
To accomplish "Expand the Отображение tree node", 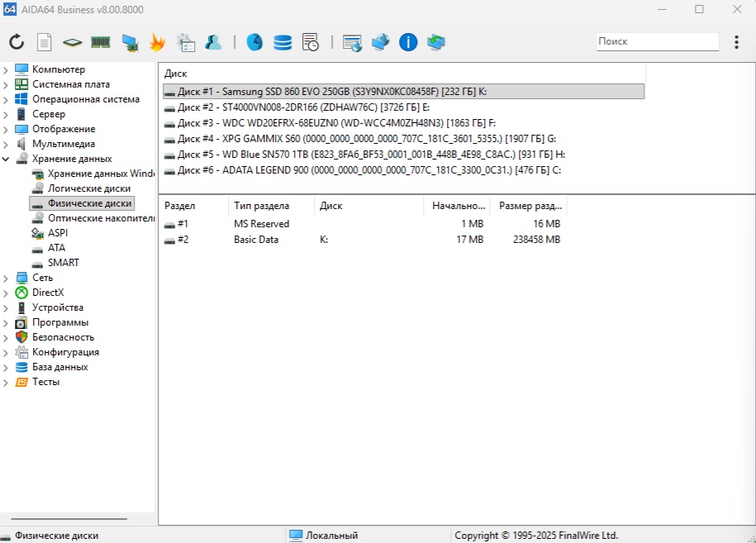I will [x=6, y=130].
